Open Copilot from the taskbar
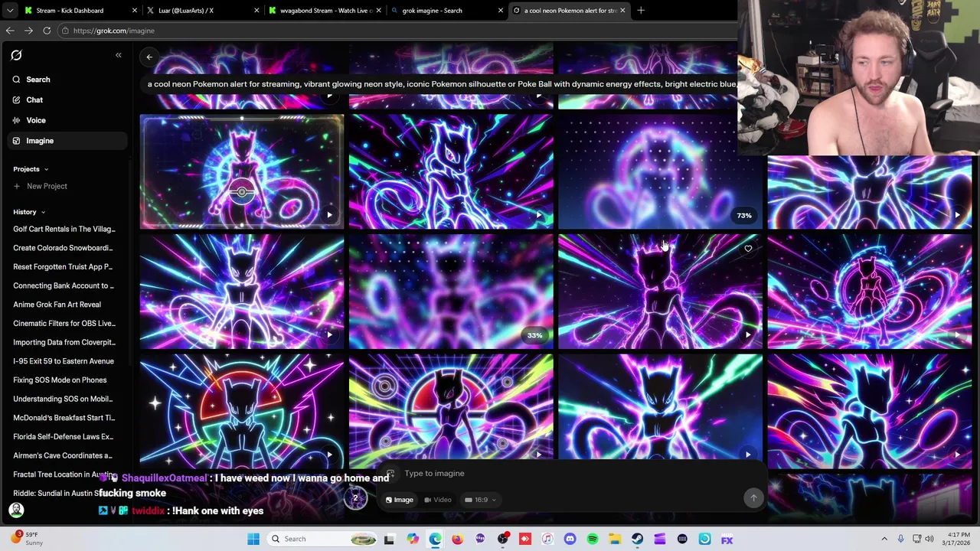Screen dimensions: 980x551 click(413, 539)
